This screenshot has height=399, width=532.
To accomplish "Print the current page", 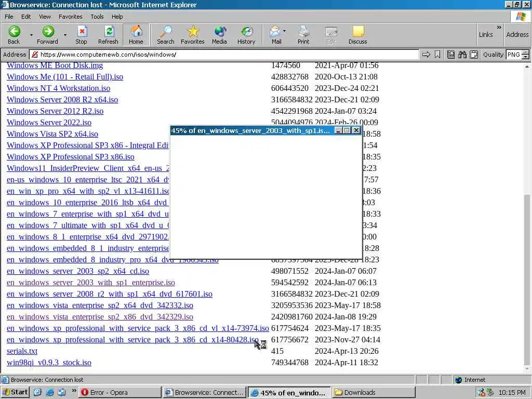I will point(303,35).
